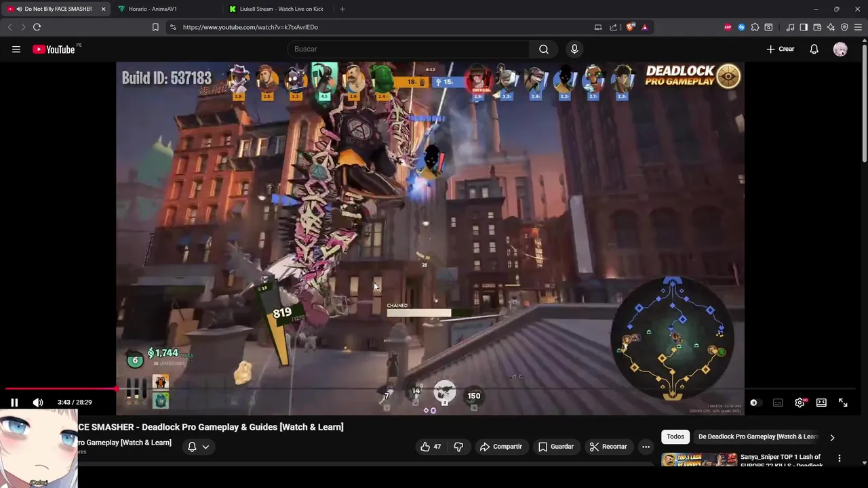868x488 pixels.
Task: Enter fullscreen mode
Action: [843, 403]
